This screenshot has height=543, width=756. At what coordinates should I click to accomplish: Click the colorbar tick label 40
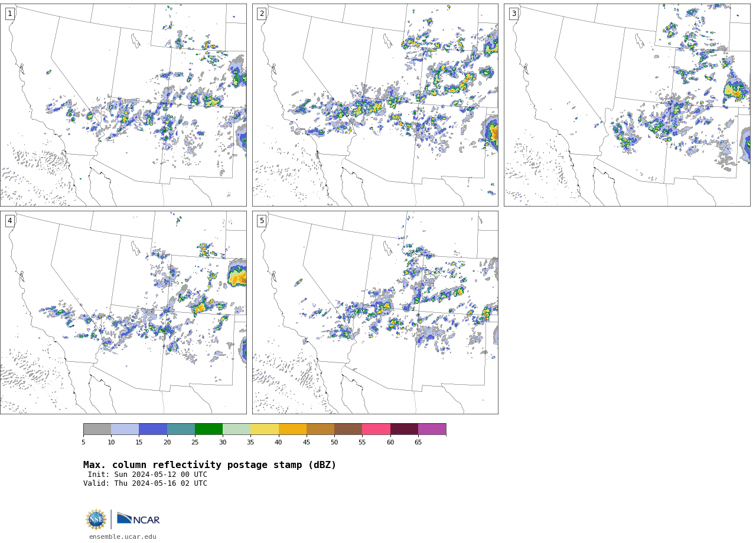coord(279,443)
